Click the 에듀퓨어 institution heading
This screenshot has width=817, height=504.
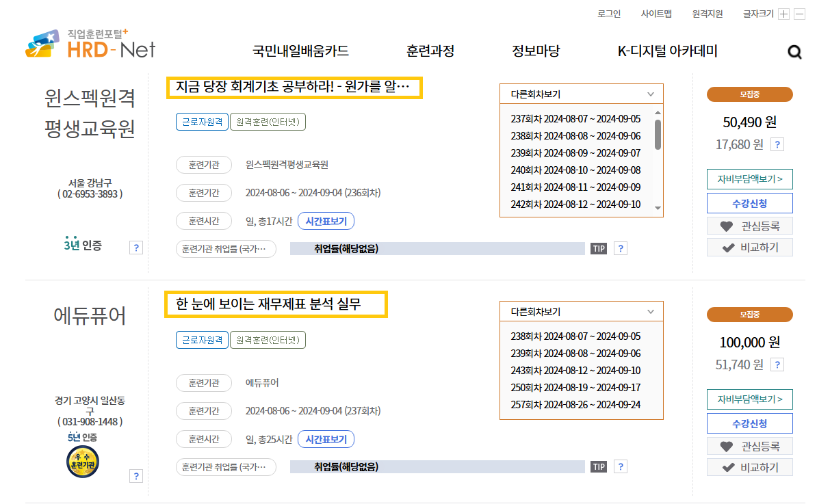coord(90,315)
